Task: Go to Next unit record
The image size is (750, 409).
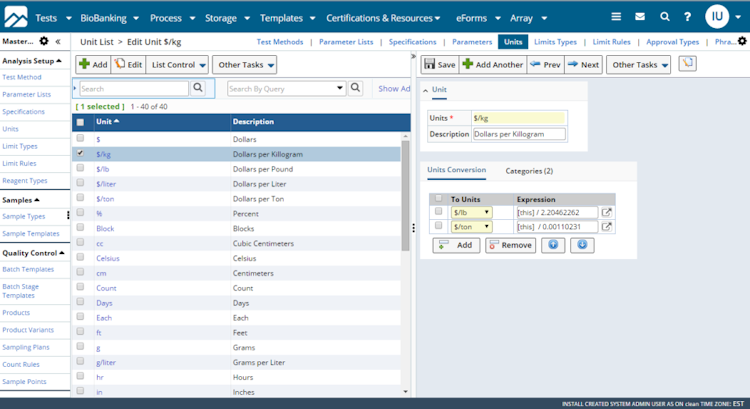Action: (584, 65)
